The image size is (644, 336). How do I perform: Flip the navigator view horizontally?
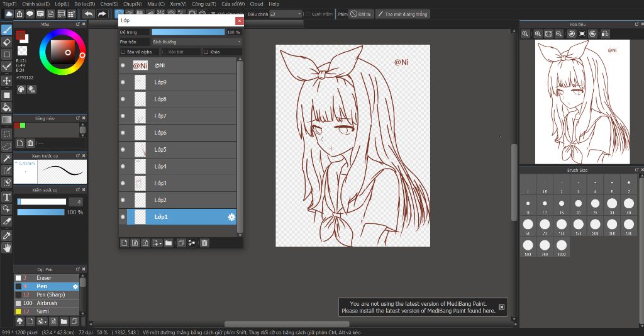(604, 34)
